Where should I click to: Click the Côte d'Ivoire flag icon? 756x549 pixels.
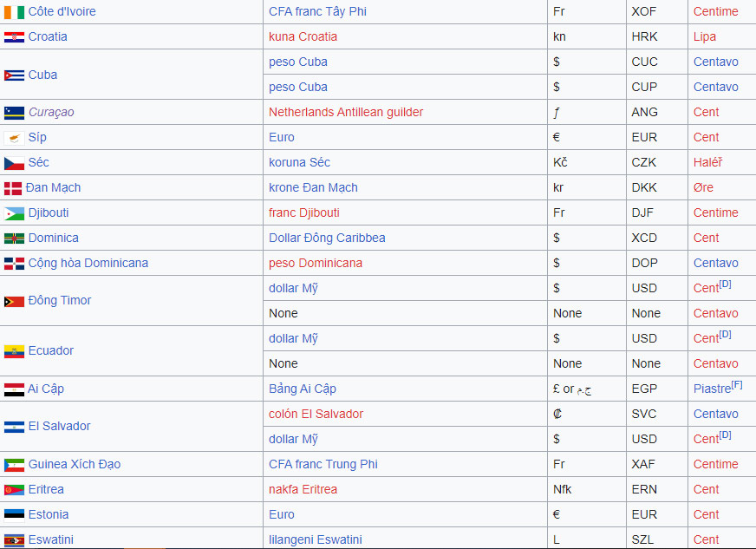point(14,12)
